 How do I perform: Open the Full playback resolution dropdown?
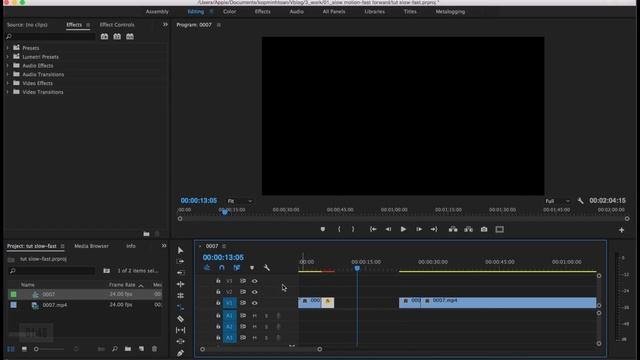pos(557,201)
